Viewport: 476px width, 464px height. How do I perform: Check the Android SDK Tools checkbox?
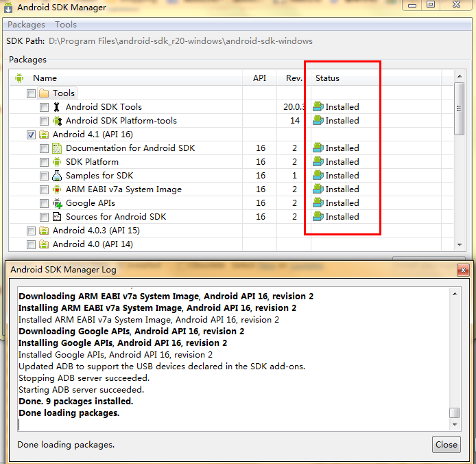pos(44,107)
